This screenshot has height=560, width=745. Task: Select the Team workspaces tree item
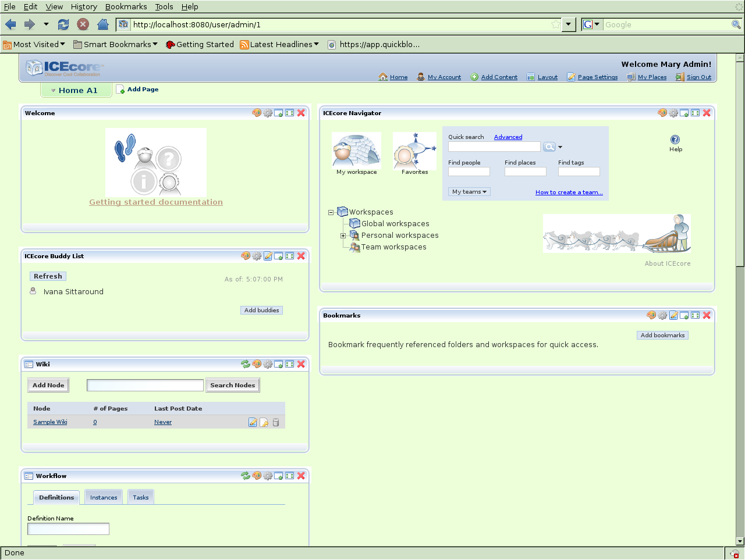[394, 247]
